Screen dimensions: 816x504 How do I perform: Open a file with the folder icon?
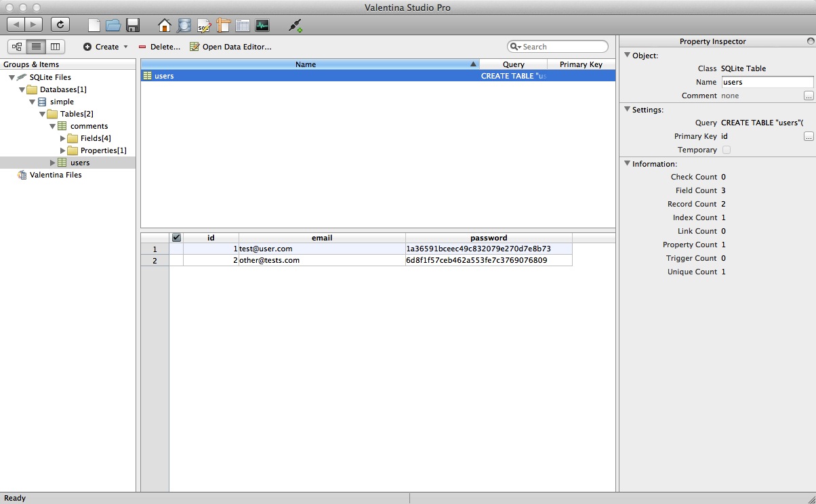[113, 26]
